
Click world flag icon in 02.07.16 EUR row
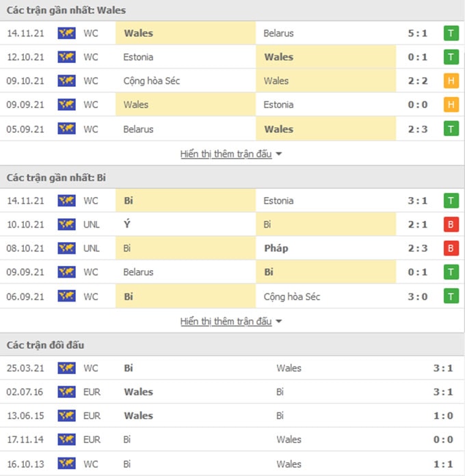[66, 392]
